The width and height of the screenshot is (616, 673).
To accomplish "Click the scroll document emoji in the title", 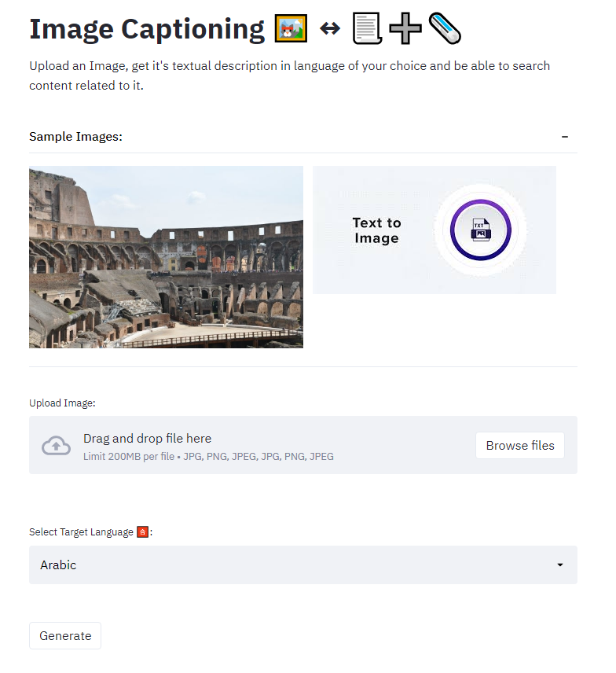I will click(x=367, y=29).
